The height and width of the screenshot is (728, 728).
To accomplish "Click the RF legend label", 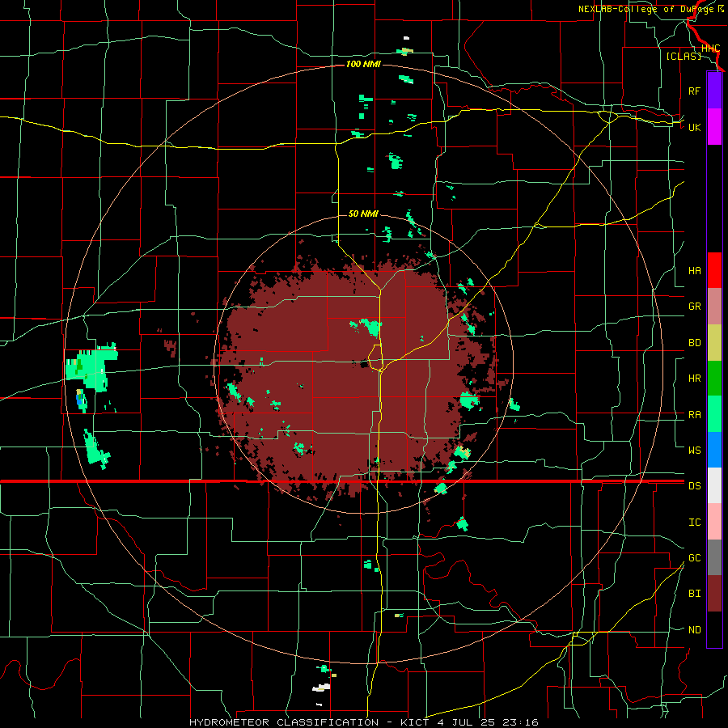I will click(694, 91).
